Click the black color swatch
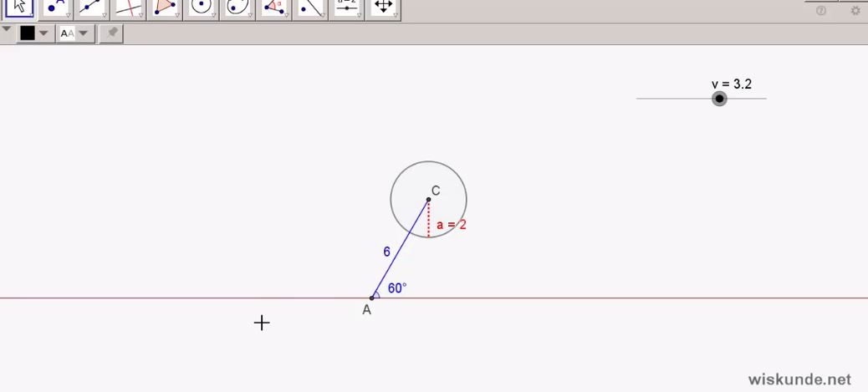Image resolution: width=868 pixels, height=392 pixels. pyautogui.click(x=27, y=33)
